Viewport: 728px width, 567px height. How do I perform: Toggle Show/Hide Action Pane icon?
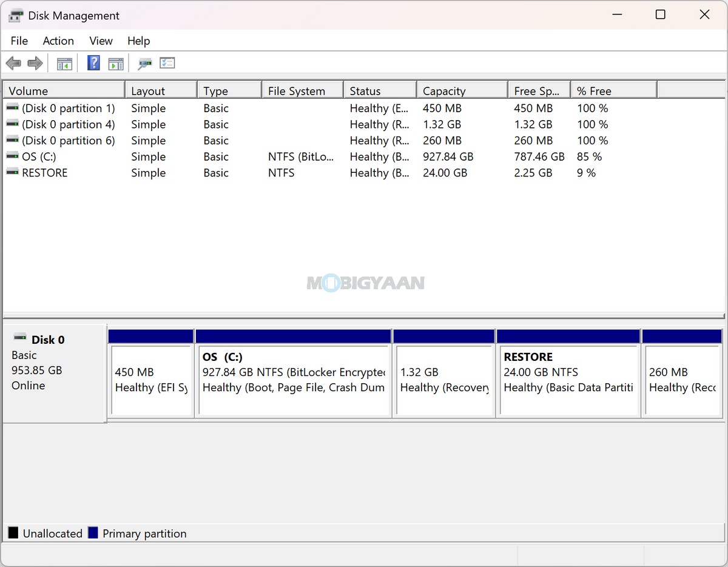(115, 63)
